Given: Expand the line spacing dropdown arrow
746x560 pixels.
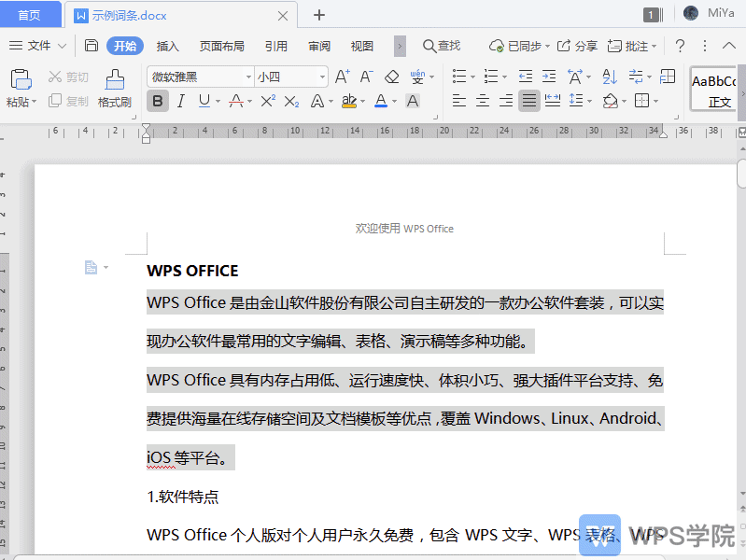Looking at the screenshot, I should click(x=590, y=101).
